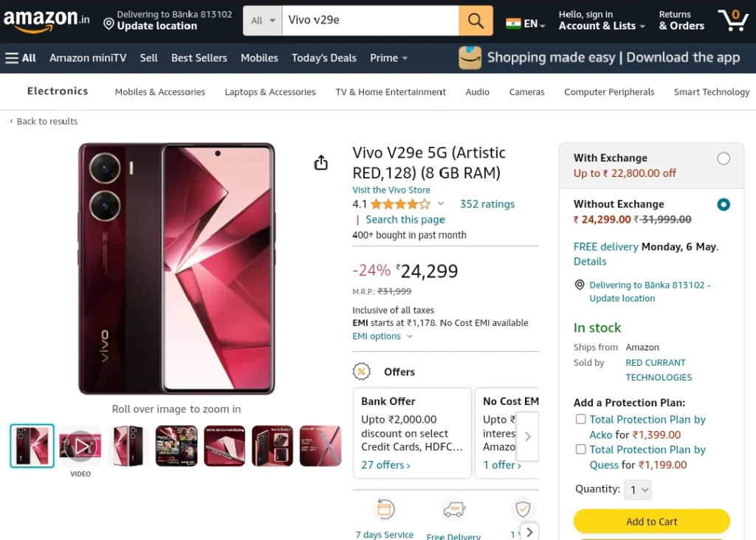Check Total Protection Plan by Quess
The image size is (756, 540).
click(x=580, y=449)
